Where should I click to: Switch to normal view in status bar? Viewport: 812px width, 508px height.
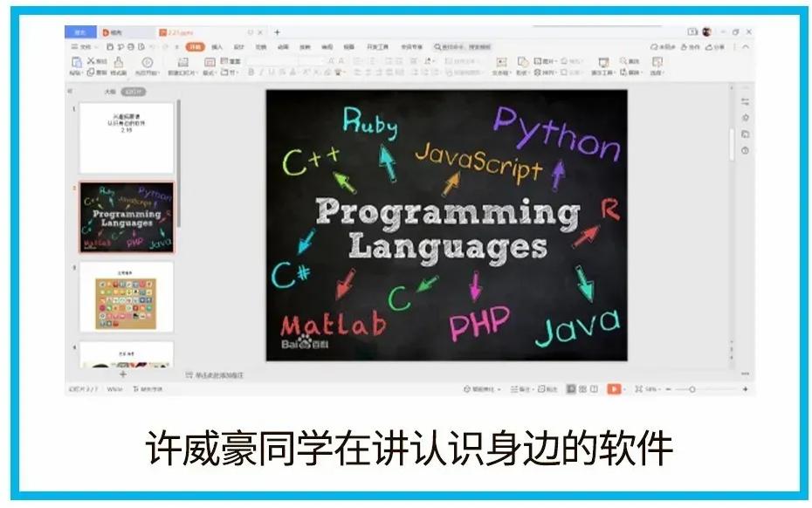tap(570, 389)
